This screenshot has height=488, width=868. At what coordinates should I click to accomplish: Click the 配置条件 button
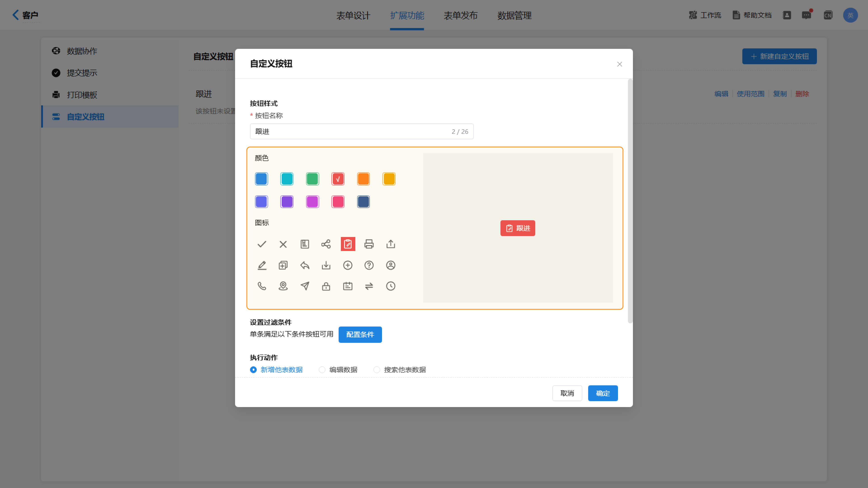(360, 334)
